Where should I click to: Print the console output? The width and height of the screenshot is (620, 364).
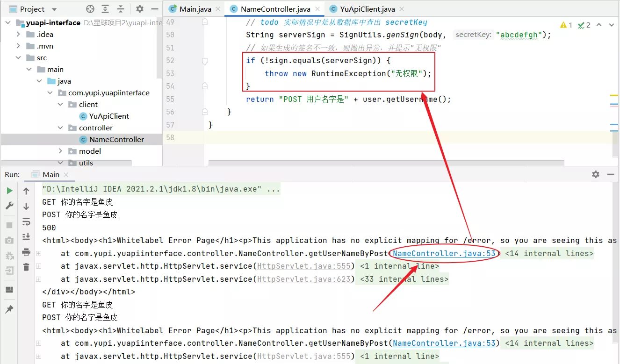[x=26, y=252]
